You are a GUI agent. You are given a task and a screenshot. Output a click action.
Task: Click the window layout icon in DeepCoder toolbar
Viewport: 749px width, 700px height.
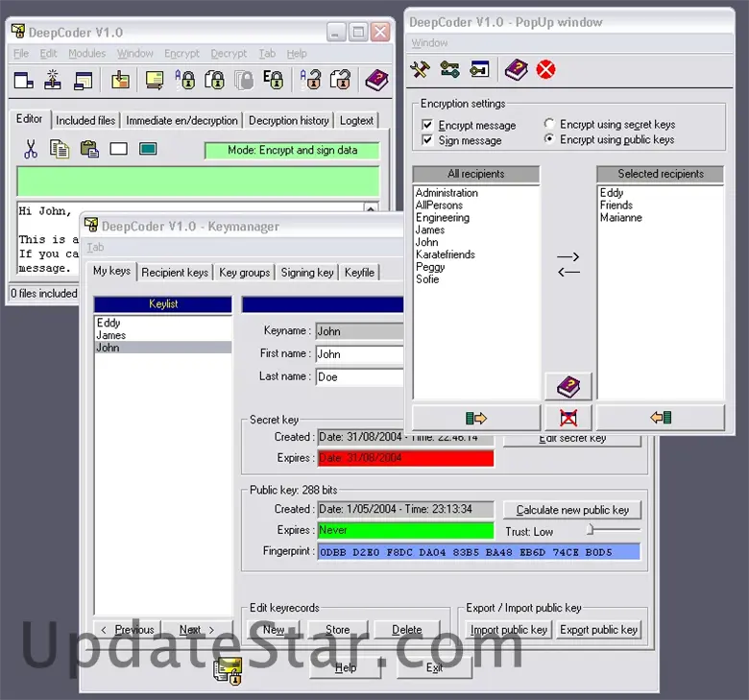click(23, 81)
